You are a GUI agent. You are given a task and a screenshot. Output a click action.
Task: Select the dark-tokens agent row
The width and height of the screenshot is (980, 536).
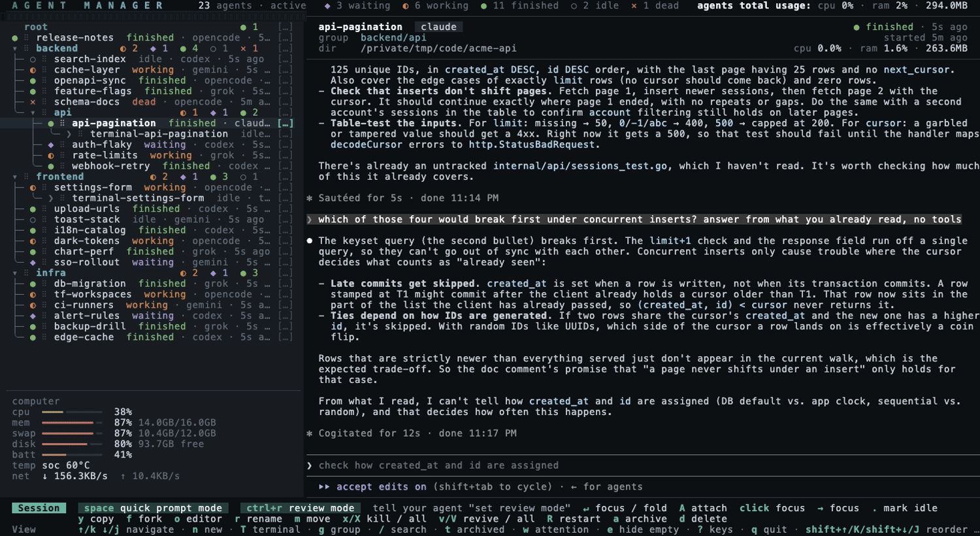tap(152, 241)
